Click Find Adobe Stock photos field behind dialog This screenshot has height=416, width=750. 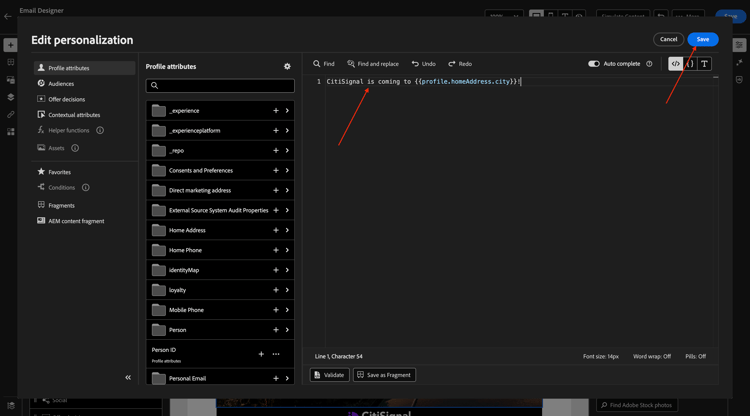point(637,405)
